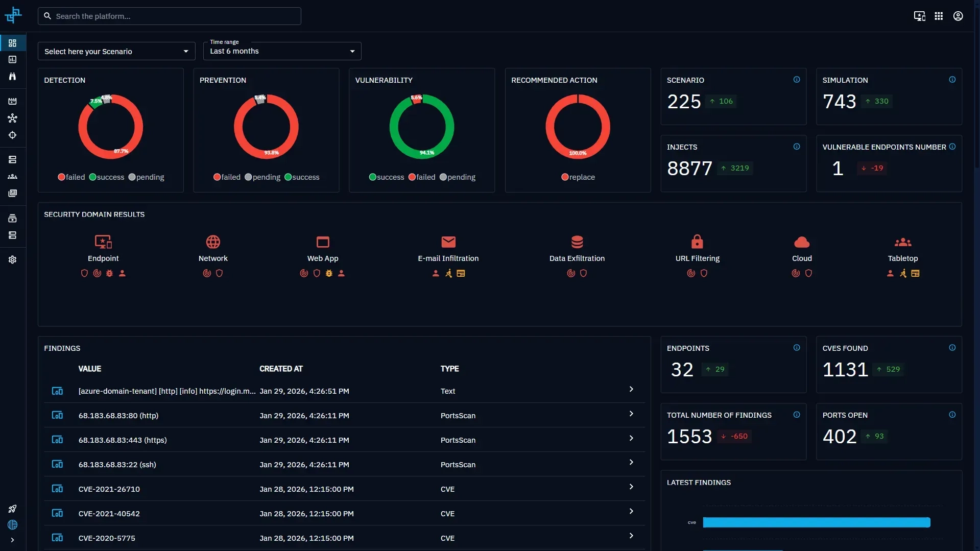Open the dashboard home item in sidebar
The height and width of the screenshot is (551, 980).
(12, 43)
